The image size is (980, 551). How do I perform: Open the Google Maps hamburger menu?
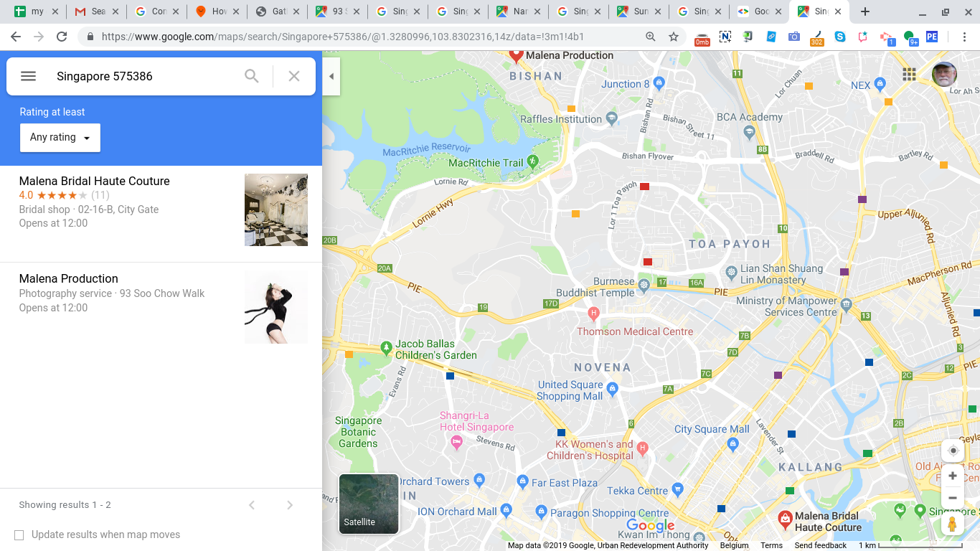tap(28, 76)
